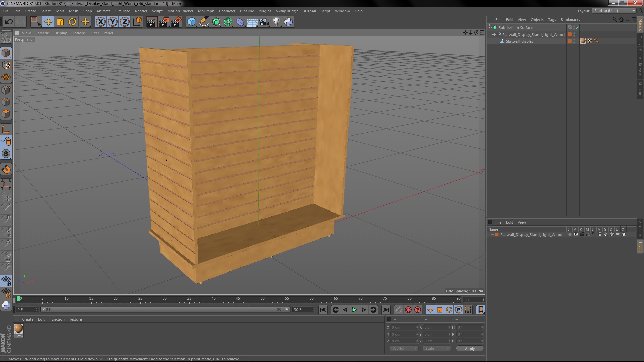Toggle viewport maximize icon
Screen dimensions: 644x362
482,33
